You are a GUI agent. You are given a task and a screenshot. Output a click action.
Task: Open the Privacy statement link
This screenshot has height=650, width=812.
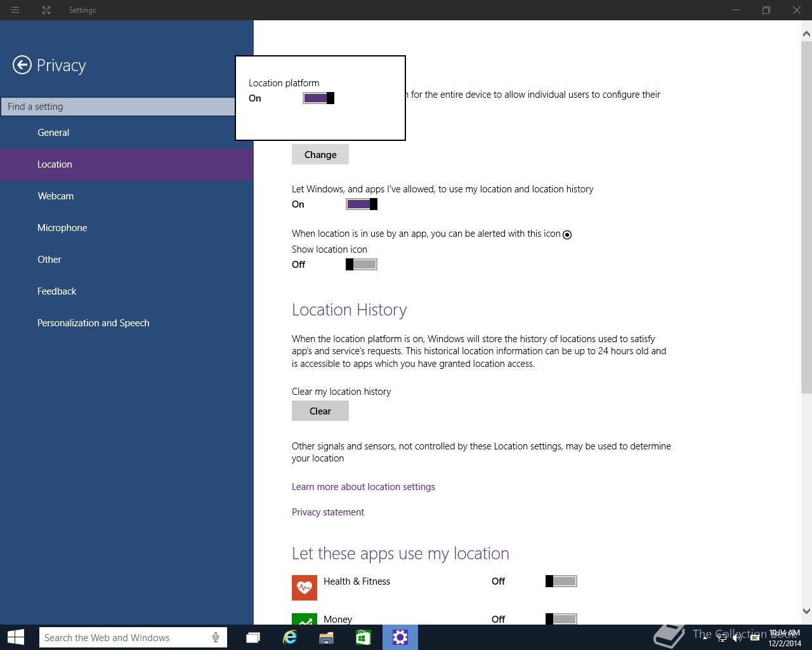[x=328, y=512]
